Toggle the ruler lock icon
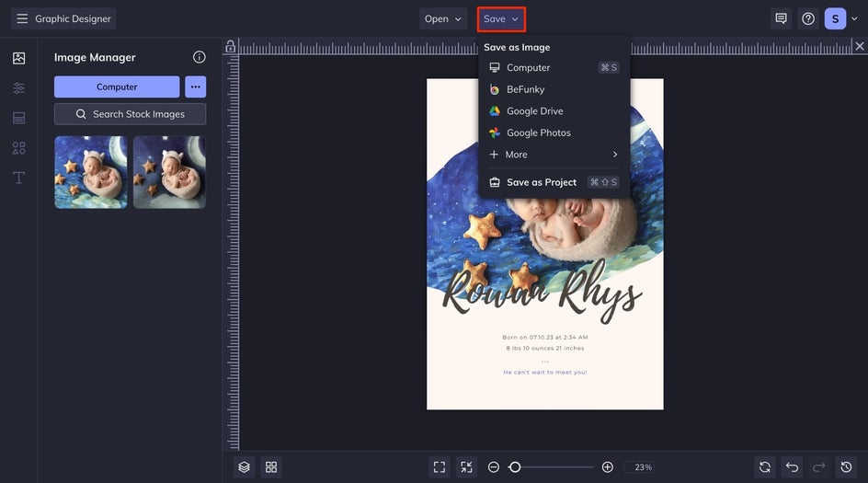Viewport: 868px width, 483px height. pos(230,47)
